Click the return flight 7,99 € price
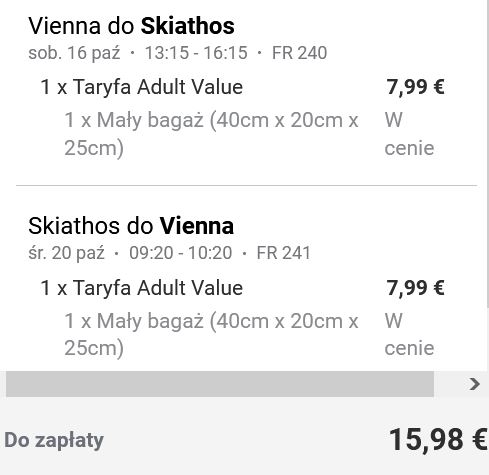 415,287
